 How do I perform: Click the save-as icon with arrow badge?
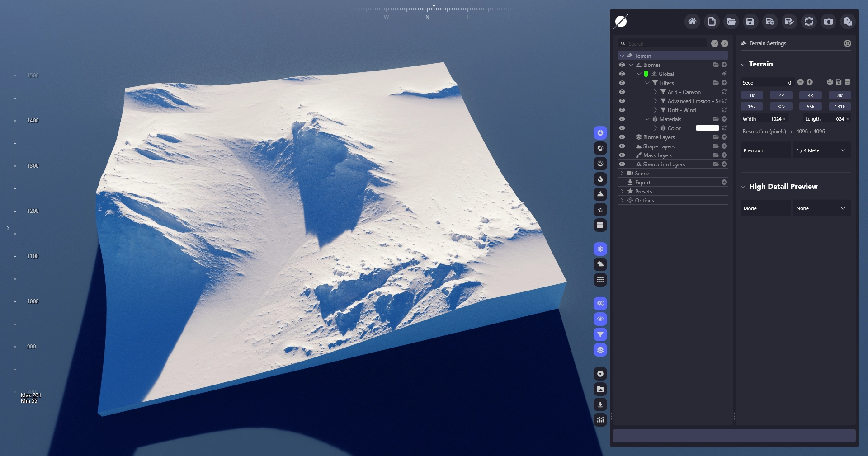(x=770, y=21)
